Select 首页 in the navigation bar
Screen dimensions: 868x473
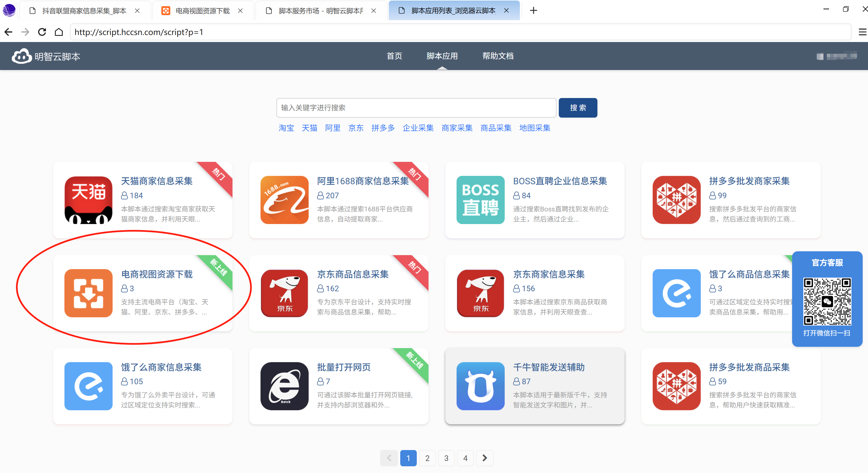tap(394, 56)
